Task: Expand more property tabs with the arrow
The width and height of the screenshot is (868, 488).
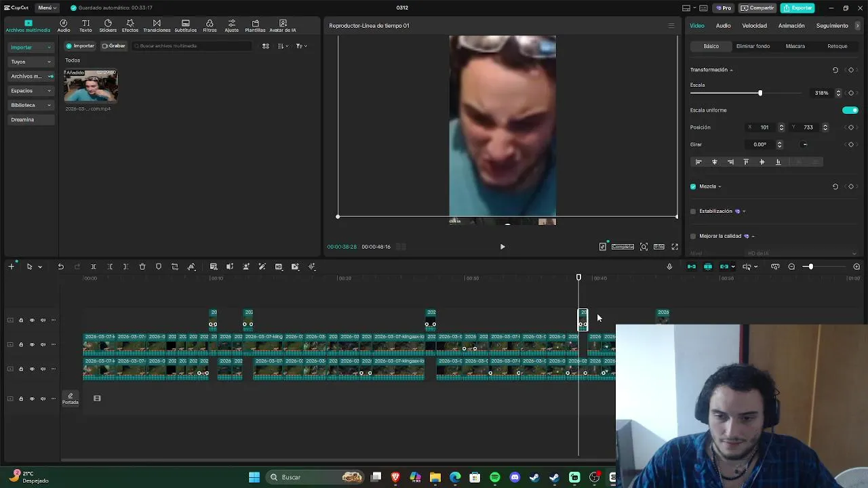Action: [858, 26]
